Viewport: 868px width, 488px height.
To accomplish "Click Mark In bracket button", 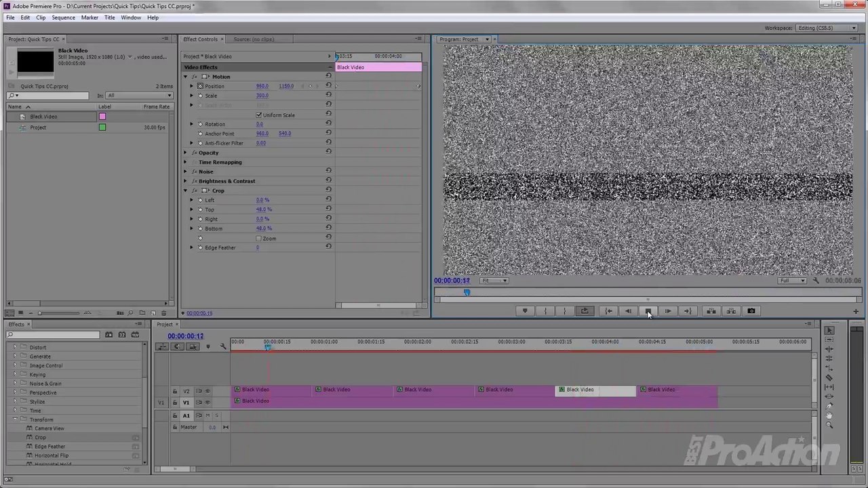I will [x=545, y=311].
